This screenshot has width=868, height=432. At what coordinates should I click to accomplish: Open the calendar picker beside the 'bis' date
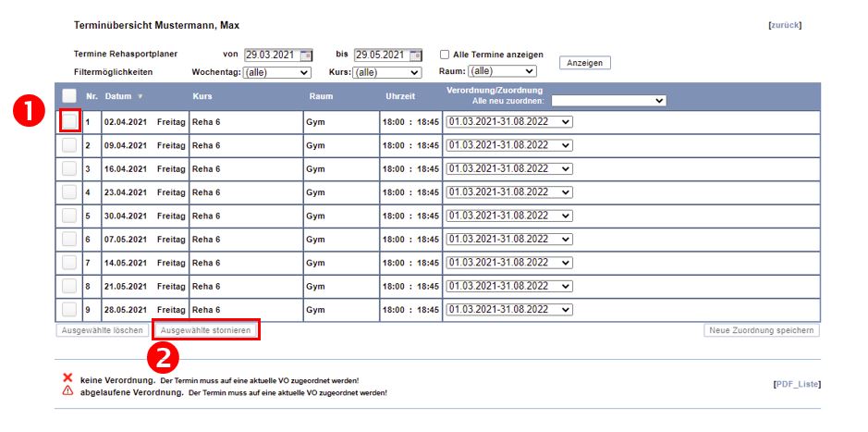click(x=416, y=55)
